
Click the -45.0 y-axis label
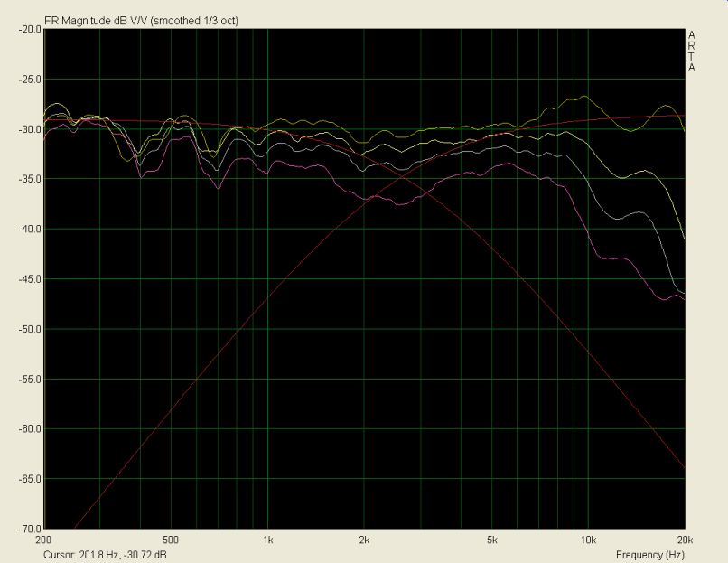tap(30, 279)
